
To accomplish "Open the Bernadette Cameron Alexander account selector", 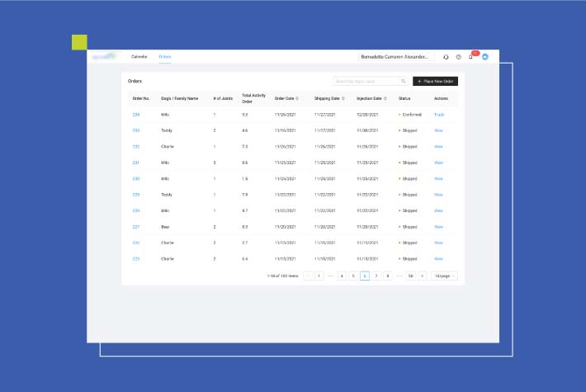I will (396, 57).
